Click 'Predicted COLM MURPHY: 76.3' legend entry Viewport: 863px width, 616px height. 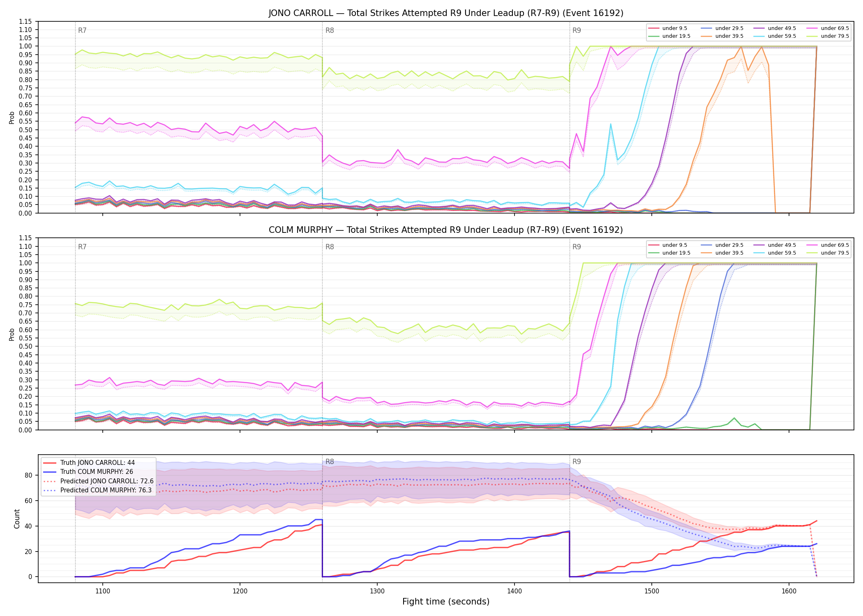[98, 490]
